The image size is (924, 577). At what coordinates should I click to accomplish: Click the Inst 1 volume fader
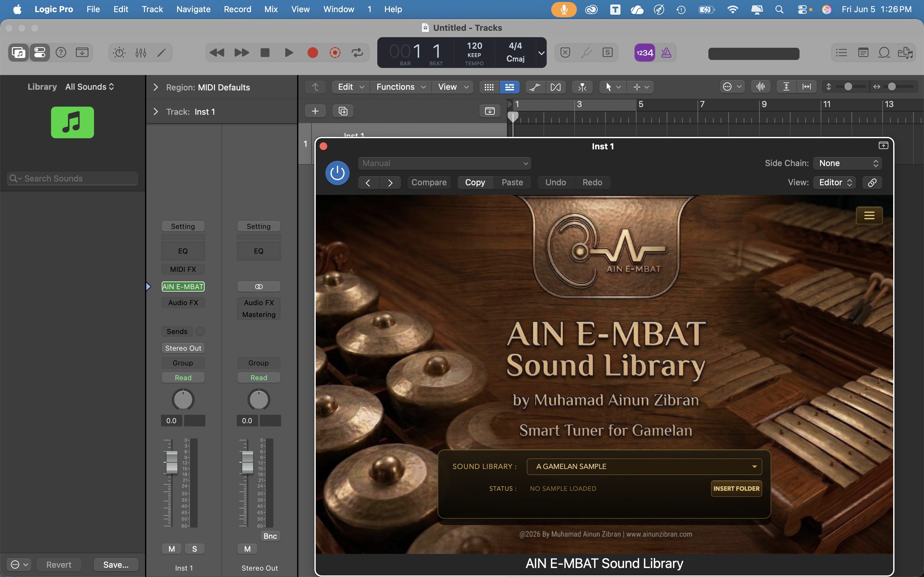tap(172, 462)
